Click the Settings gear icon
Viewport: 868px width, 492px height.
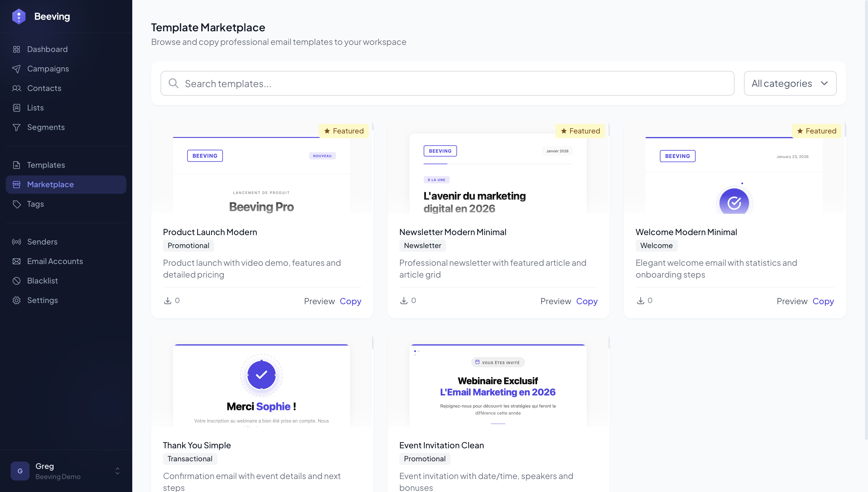[17, 300]
